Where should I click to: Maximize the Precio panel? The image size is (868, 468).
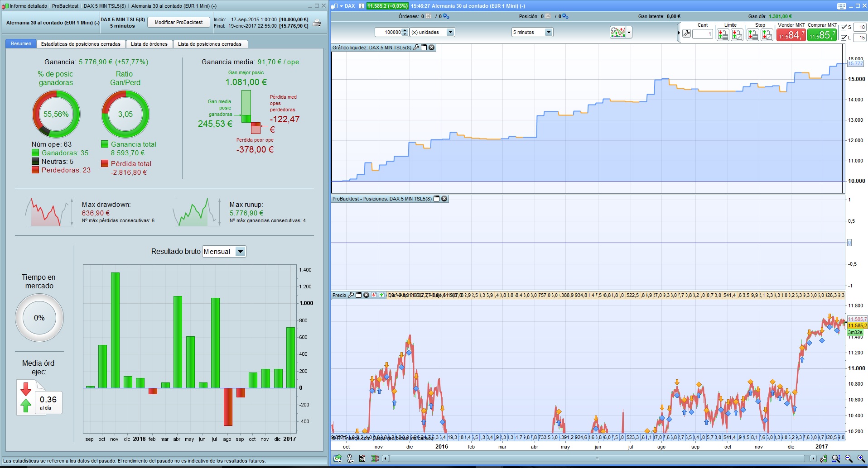pyautogui.click(x=358, y=295)
